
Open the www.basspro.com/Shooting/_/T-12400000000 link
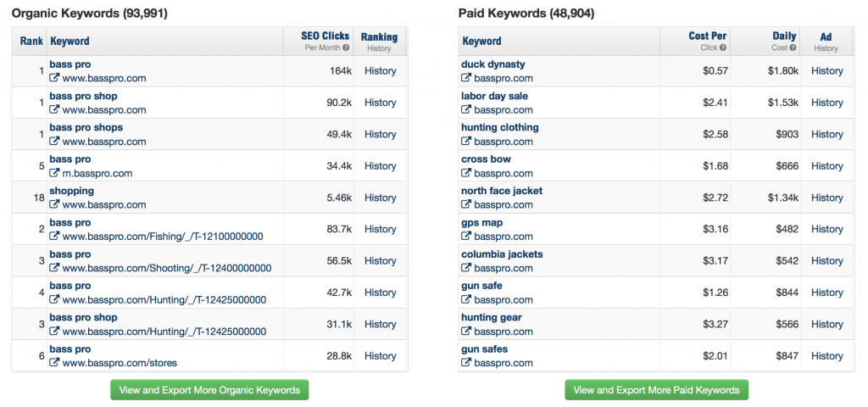coord(167,268)
